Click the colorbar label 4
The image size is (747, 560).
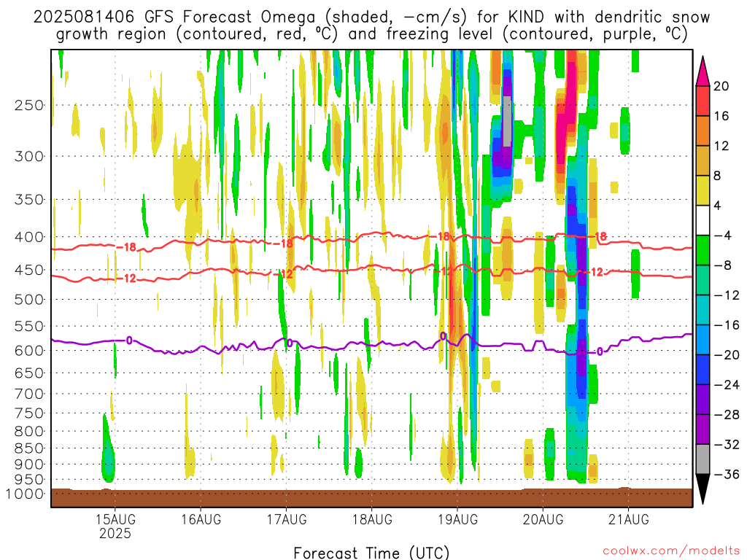(x=718, y=206)
